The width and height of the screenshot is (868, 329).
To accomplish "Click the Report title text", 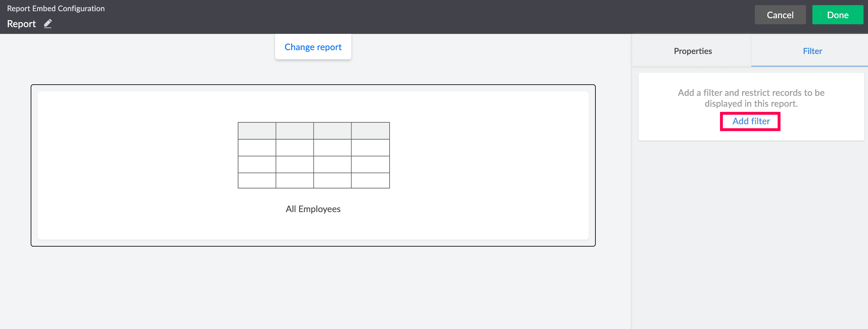I will (x=21, y=24).
